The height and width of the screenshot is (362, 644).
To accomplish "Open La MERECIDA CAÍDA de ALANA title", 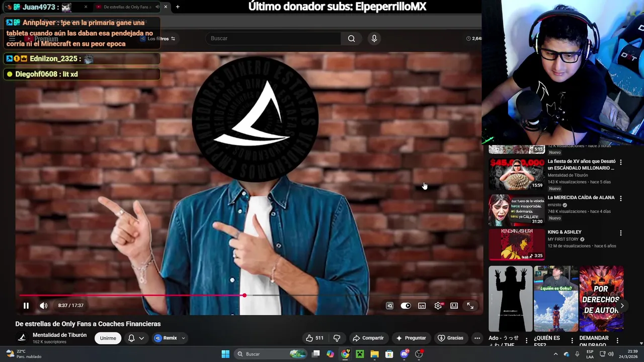I will (x=581, y=198).
